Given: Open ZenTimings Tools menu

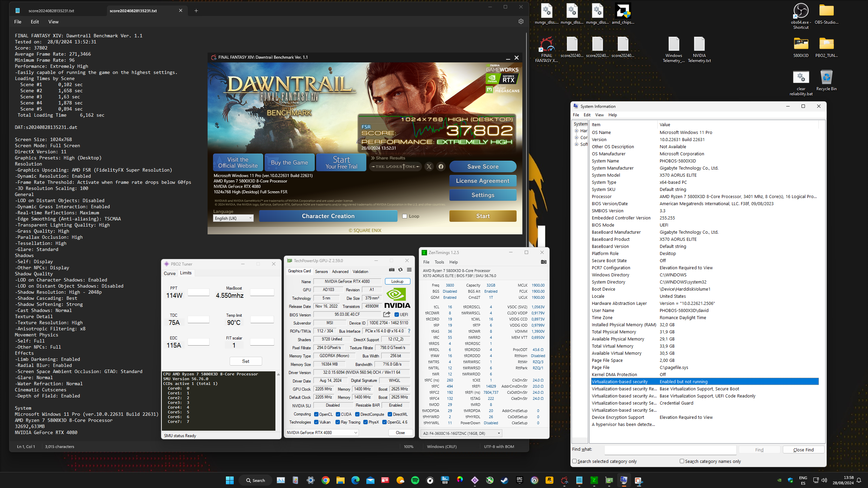Looking at the screenshot, I should click(x=439, y=262).
